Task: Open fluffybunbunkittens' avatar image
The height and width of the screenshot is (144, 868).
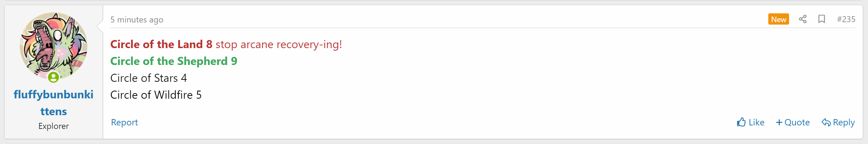Action: [x=54, y=46]
